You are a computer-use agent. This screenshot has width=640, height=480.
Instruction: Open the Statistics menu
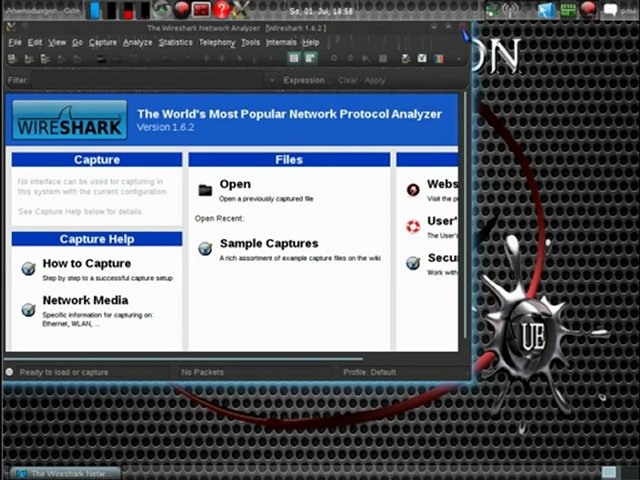[176, 42]
